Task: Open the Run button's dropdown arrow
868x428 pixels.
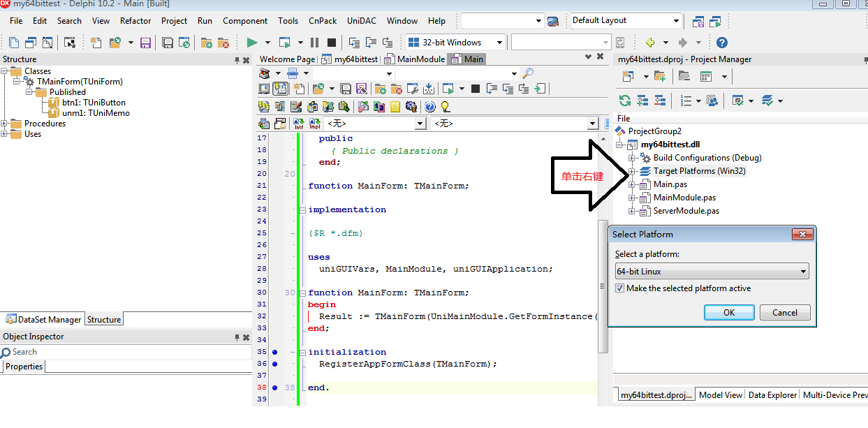Action: 267,43
